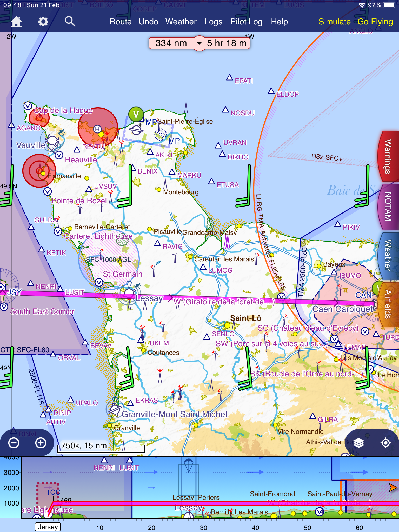This screenshot has width=399, height=532.
Task: Open the NOTAM side tab
Action: pyautogui.click(x=388, y=207)
